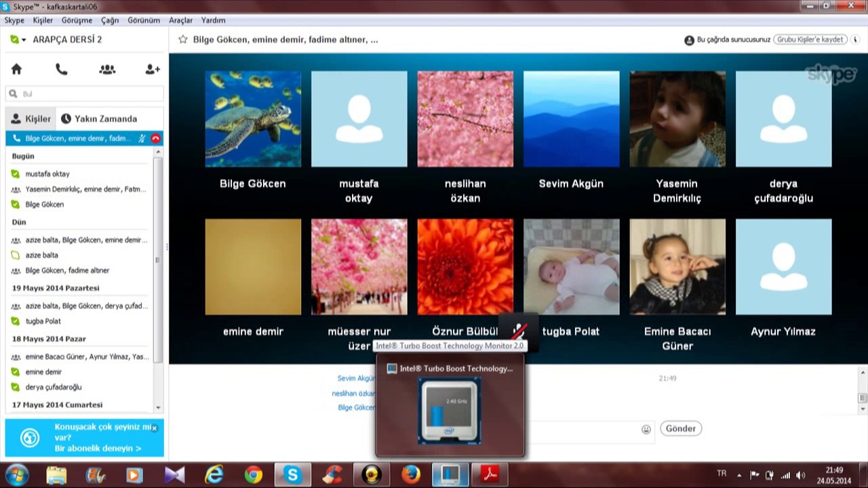
Task: Open the Araçlar menu
Action: (x=181, y=20)
